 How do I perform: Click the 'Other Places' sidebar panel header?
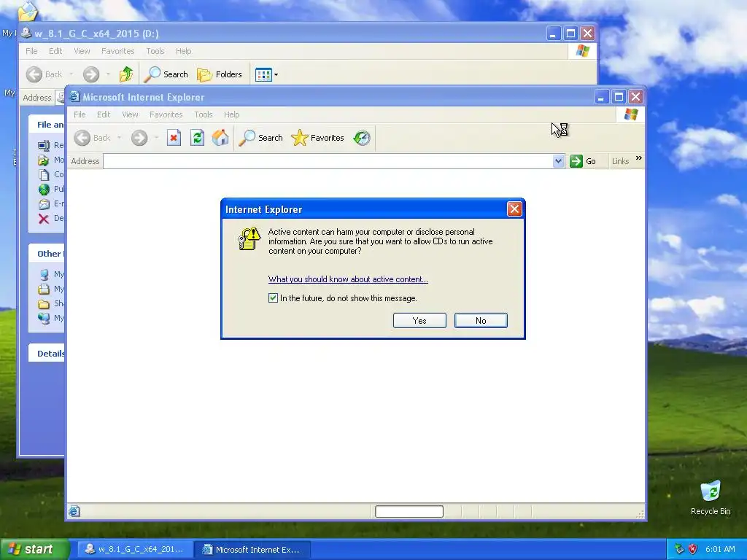point(47,254)
